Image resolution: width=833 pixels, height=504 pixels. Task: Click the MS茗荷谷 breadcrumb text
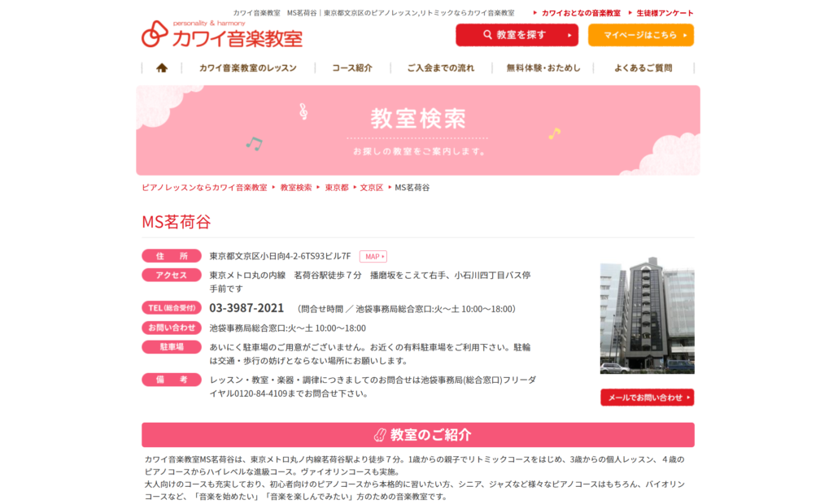pyautogui.click(x=412, y=188)
